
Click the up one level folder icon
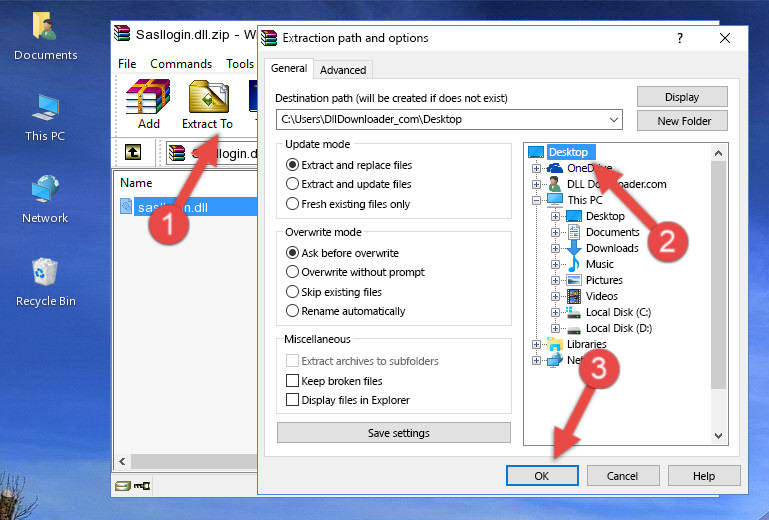(132, 153)
